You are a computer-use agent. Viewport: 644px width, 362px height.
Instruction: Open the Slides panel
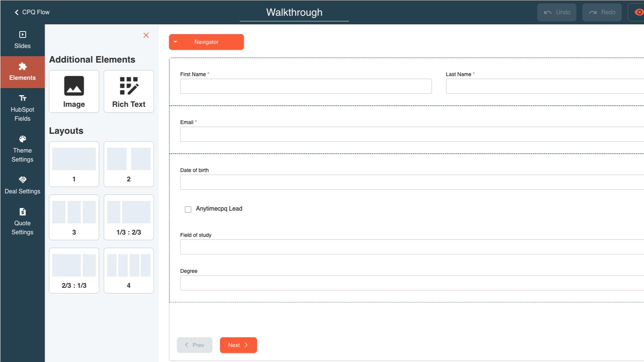pyautogui.click(x=23, y=39)
